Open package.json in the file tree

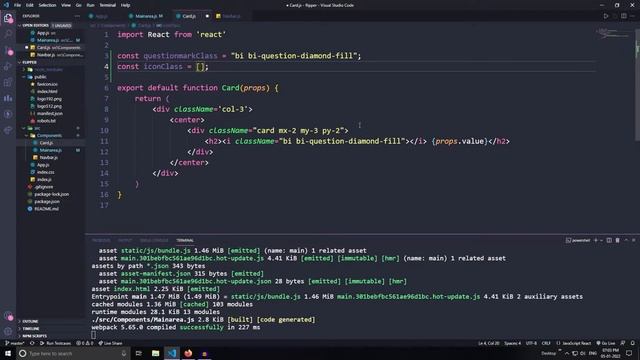tap(47, 202)
